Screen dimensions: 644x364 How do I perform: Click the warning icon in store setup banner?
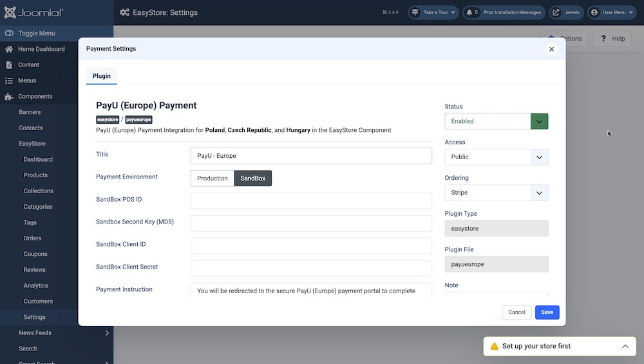[x=494, y=347]
